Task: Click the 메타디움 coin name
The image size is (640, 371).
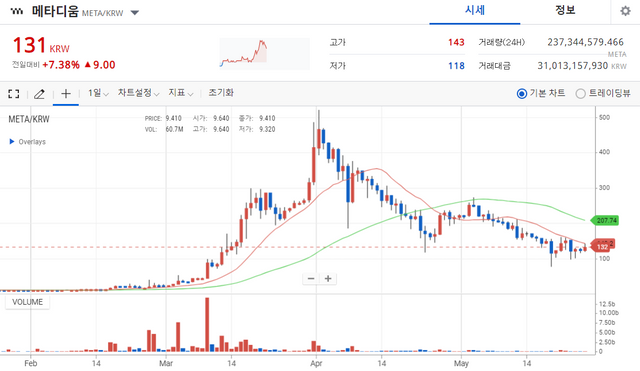Action: [x=55, y=11]
